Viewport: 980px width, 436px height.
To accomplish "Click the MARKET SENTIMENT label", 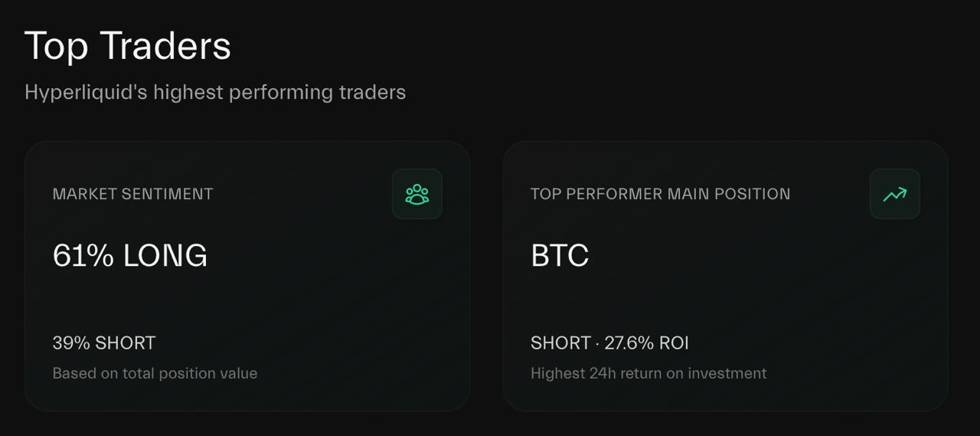I will click(x=132, y=194).
